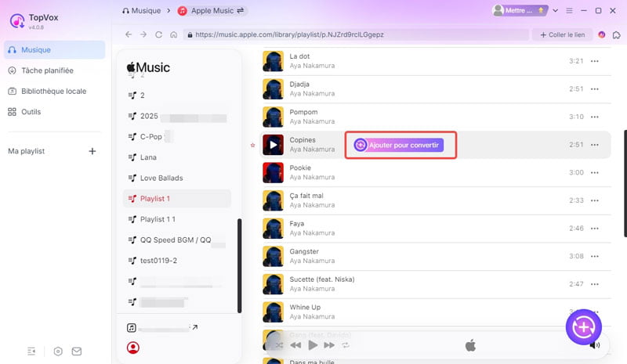This screenshot has width=627, height=364.
Task: Select the C-Pop playlist
Action: [x=177, y=137]
